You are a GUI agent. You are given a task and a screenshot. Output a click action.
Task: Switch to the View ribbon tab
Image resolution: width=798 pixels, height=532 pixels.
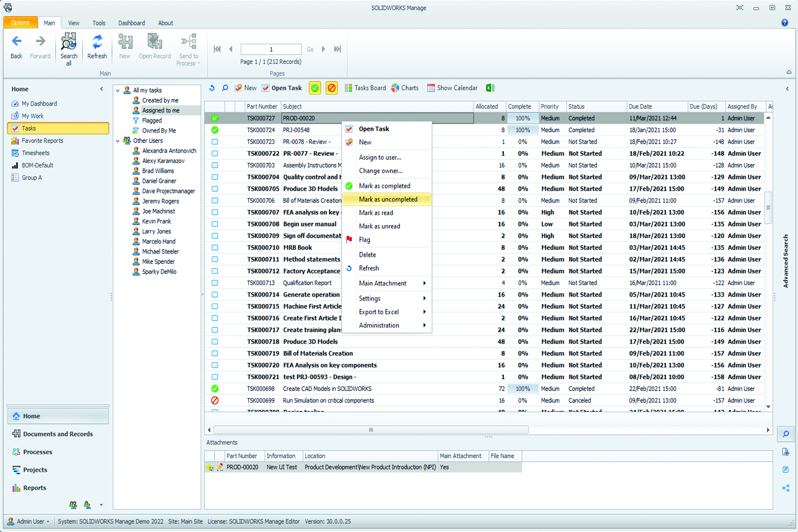coord(74,23)
